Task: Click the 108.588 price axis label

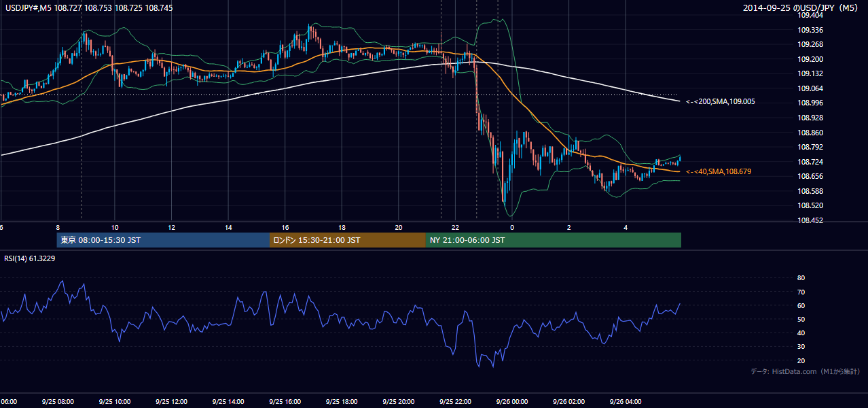Action: [810, 191]
